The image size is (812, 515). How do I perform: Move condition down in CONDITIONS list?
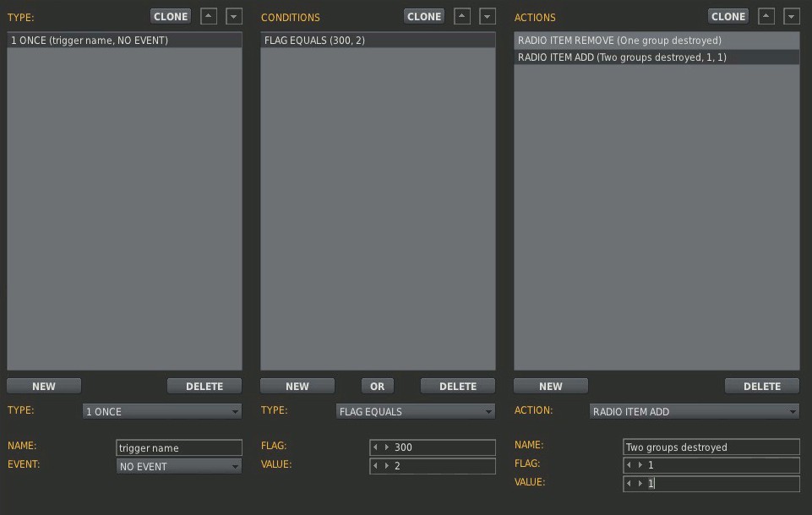(488, 16)
